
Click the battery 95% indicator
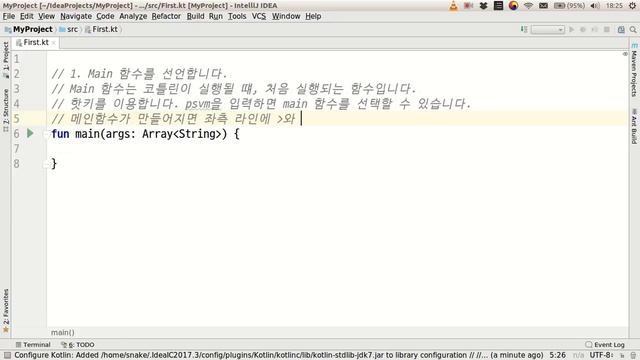pos(569,6)
